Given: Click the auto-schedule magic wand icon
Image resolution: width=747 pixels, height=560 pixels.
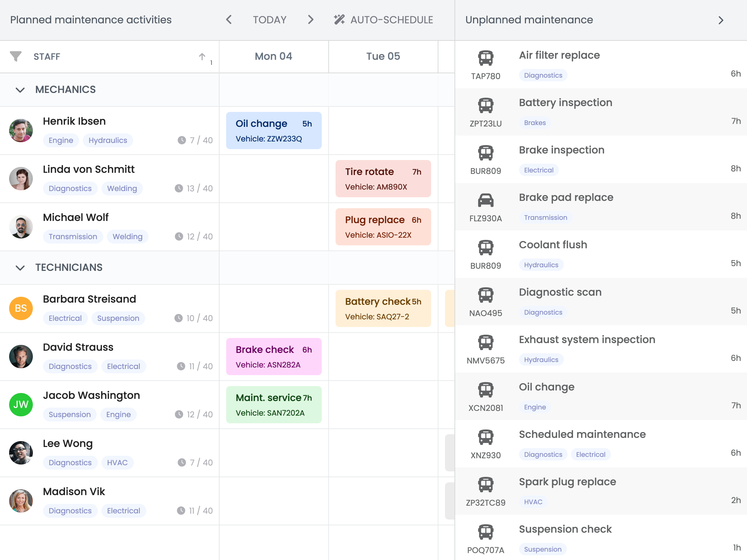Looking at the screenshot, I should pyautogui.click(x=339, y=20).
